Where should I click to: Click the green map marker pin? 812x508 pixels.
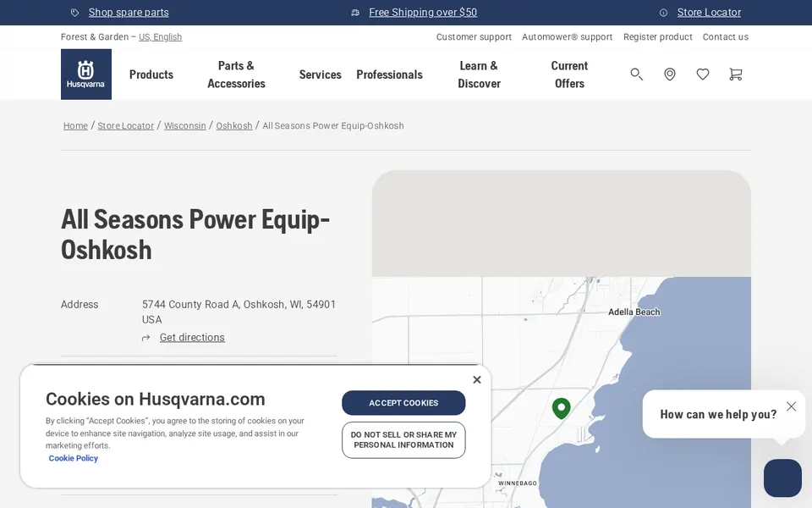562,408
